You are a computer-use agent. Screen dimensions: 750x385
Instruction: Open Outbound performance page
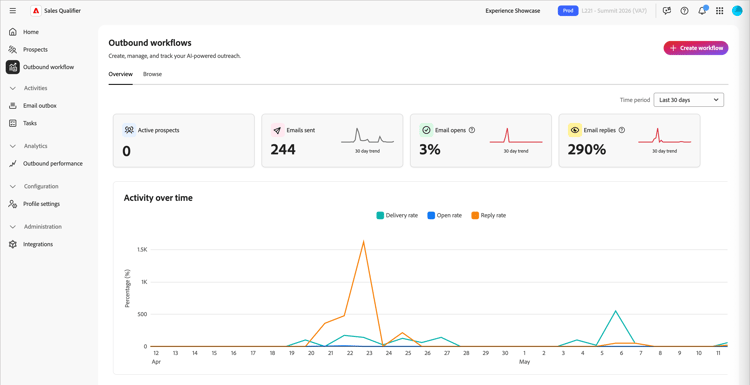click(x=53, y=164)
